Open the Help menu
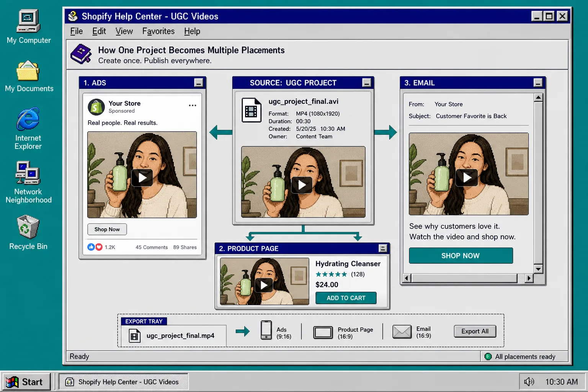Viewport: 588px width, 392px height. [x=192, y=31]
